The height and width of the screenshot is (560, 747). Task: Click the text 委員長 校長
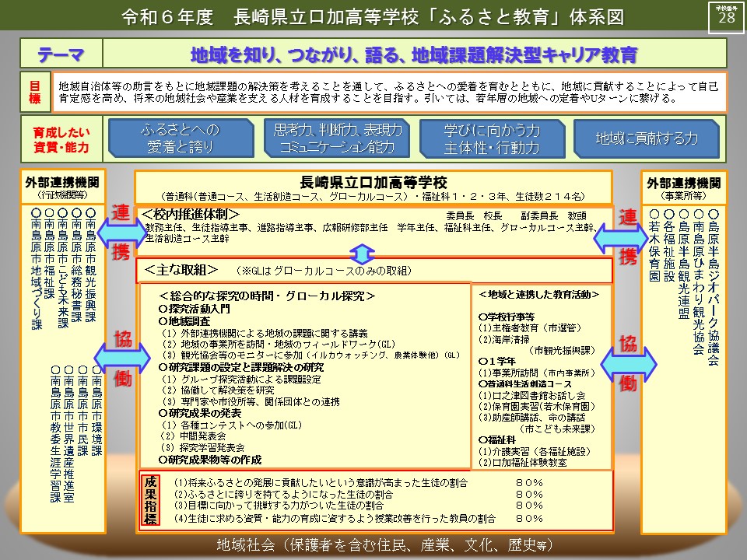point(474,215)
